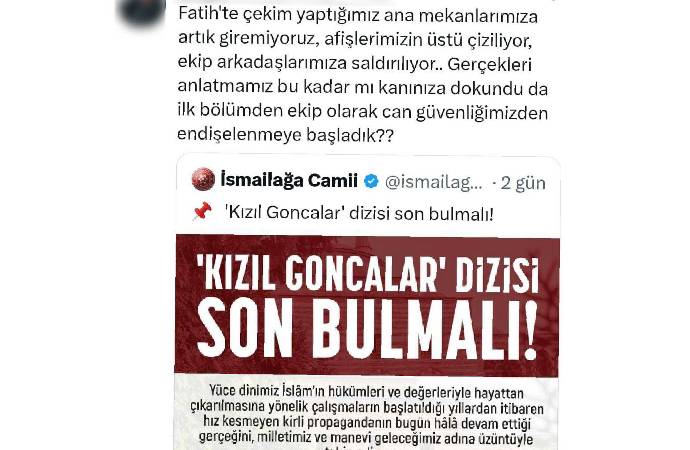The width and height of the screenshot is (690, 450).
Task: Open the red 'KIZIL GONCALAR' DİZİSİ banner image
Action: click(367, 305)
